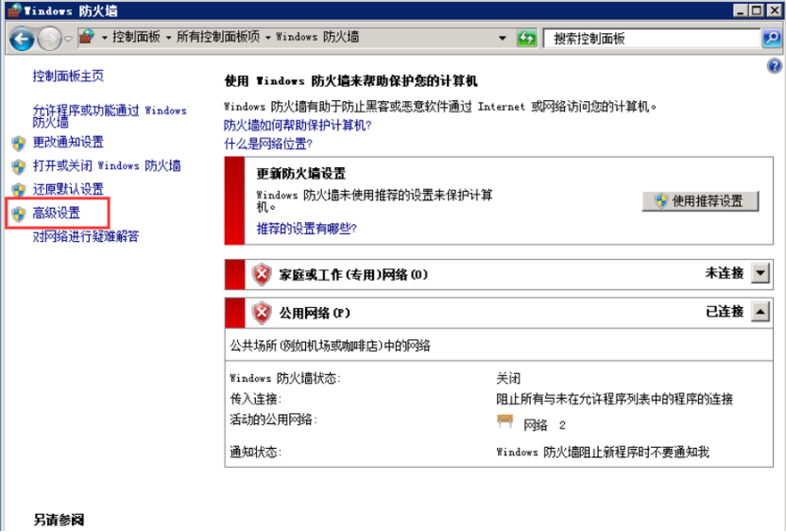
Task: Click 使用推荐设置 button
Action: (700, 201)
